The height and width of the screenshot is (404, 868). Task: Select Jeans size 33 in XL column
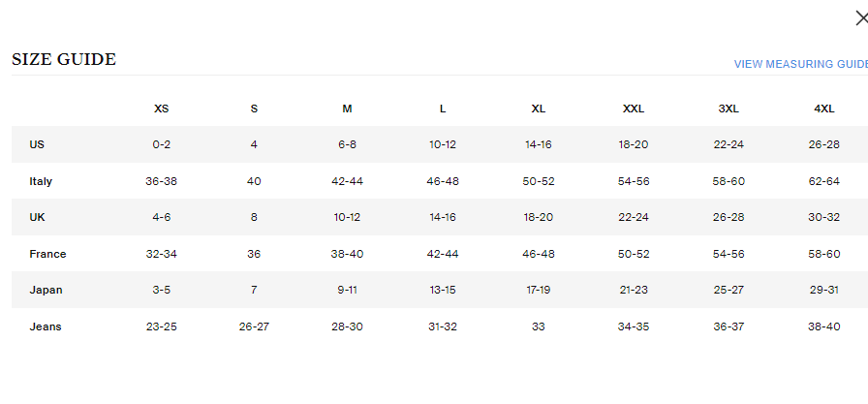coord(538,326)
